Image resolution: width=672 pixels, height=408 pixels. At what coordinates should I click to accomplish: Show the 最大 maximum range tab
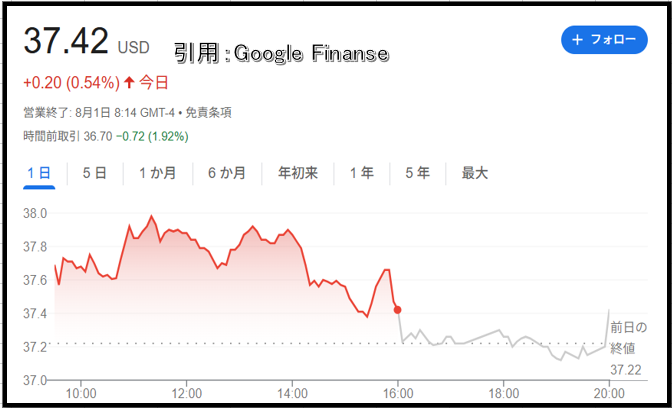click(x=474, y=173)
